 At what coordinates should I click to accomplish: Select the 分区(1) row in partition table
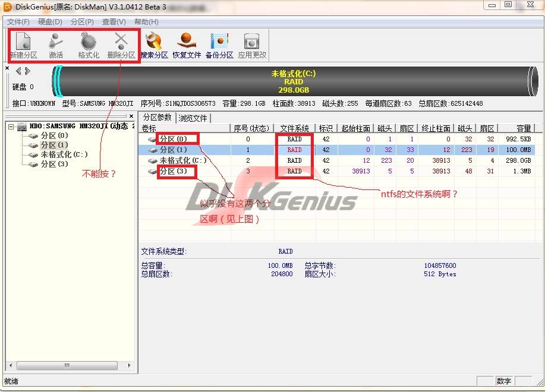[x=336, y=150]
